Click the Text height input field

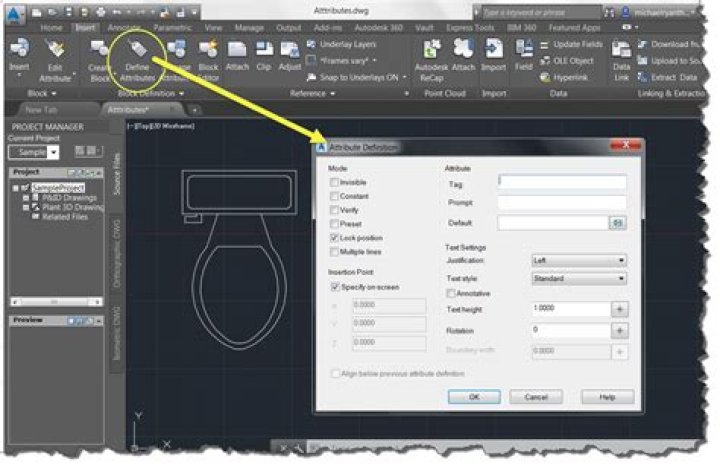(x=571, y=309)
